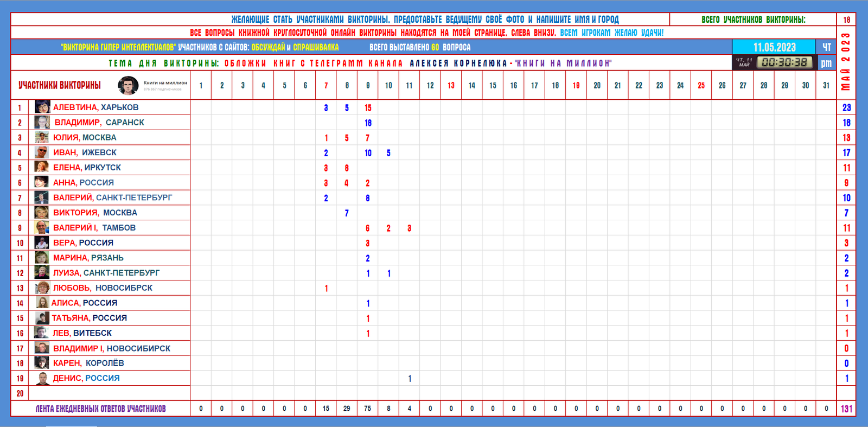Click day 9 column header
The width and height of the screenshot is (868, 427).
(x=368, y=85)
